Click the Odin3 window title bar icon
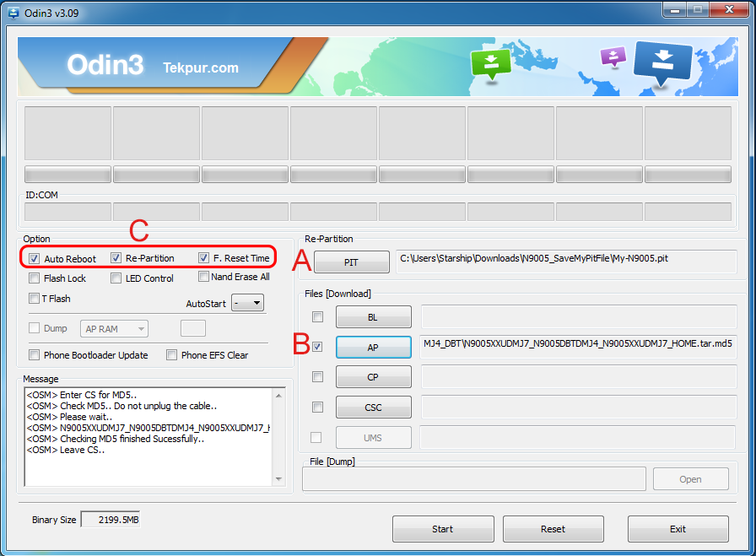The image size is (756, 556). (14, 10)
